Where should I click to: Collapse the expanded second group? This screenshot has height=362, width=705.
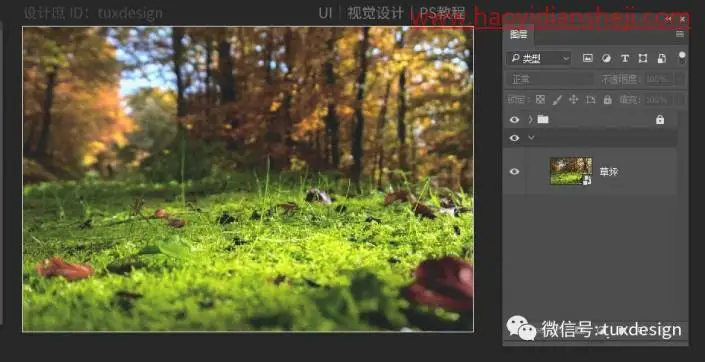(531, 138)
